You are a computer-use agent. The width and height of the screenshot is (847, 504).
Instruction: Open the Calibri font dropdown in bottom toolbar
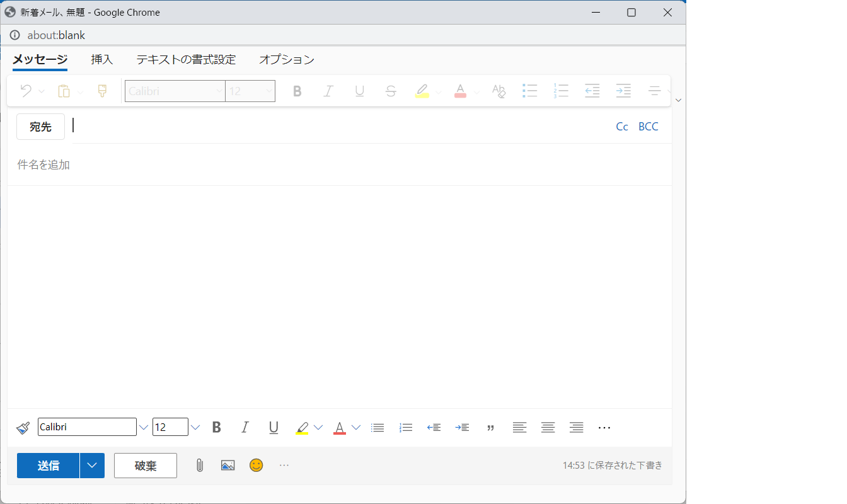(144, 428)
